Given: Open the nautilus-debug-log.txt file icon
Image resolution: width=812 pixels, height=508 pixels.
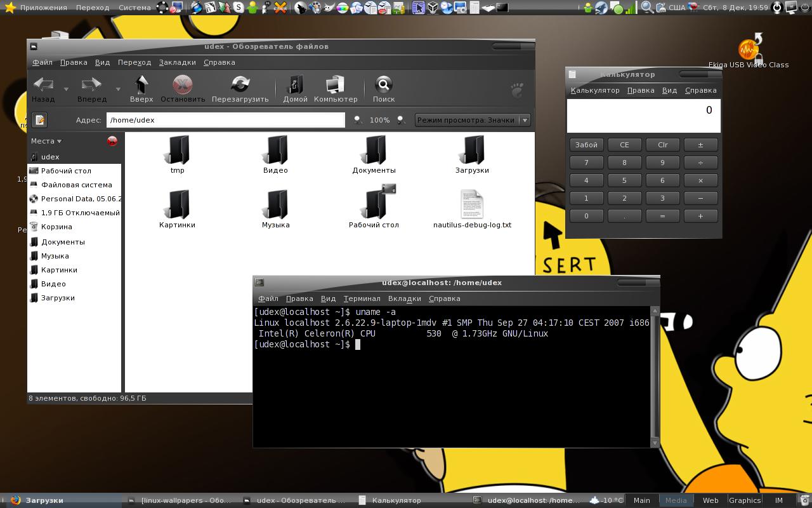Looking at the screenshot, I should point(472,204).
